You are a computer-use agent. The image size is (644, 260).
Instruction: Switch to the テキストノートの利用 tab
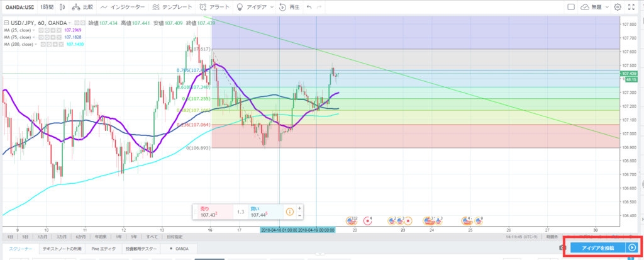(64, 249)
